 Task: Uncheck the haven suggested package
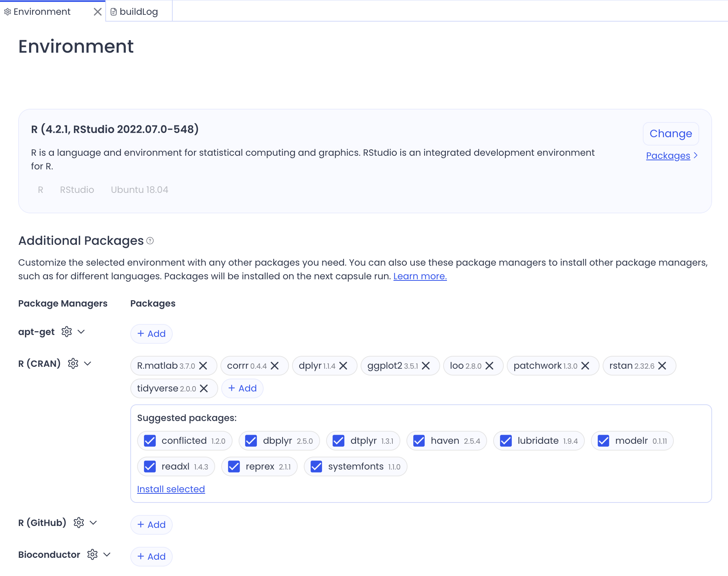419,441
